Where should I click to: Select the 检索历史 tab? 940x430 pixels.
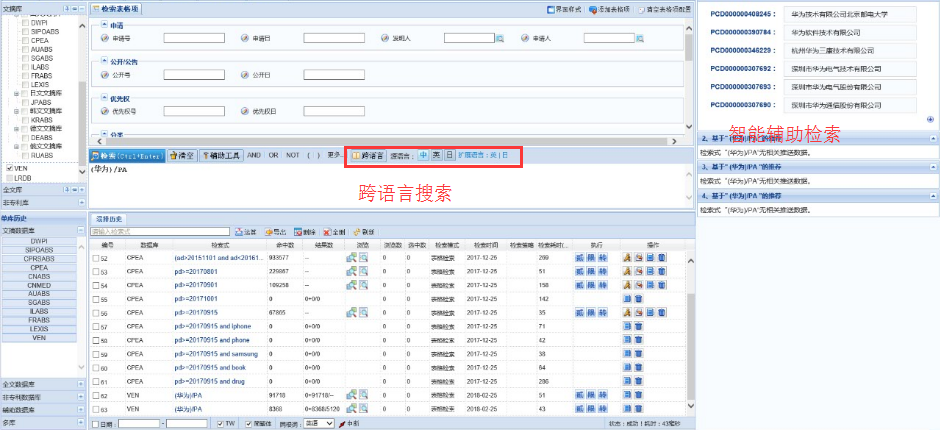109,217
